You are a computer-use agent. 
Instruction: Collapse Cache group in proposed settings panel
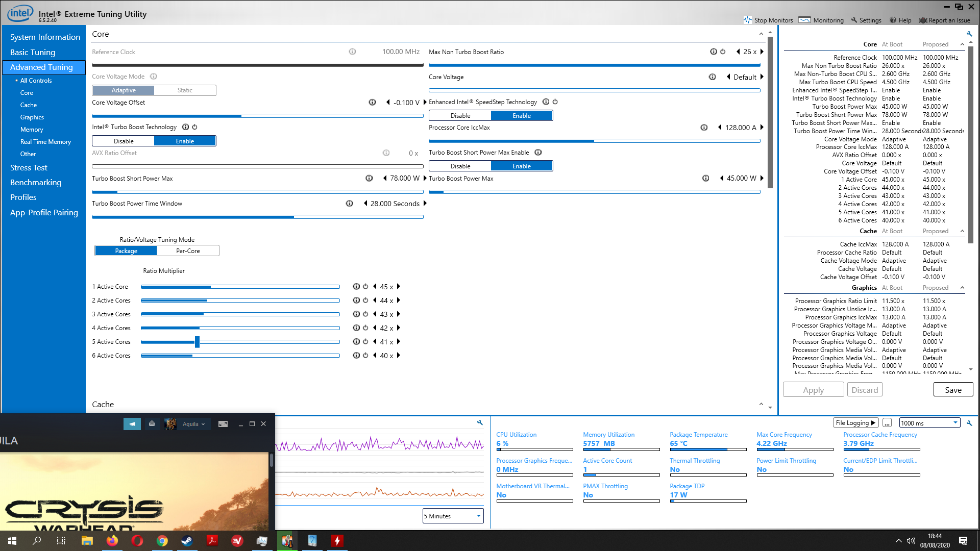962,231
